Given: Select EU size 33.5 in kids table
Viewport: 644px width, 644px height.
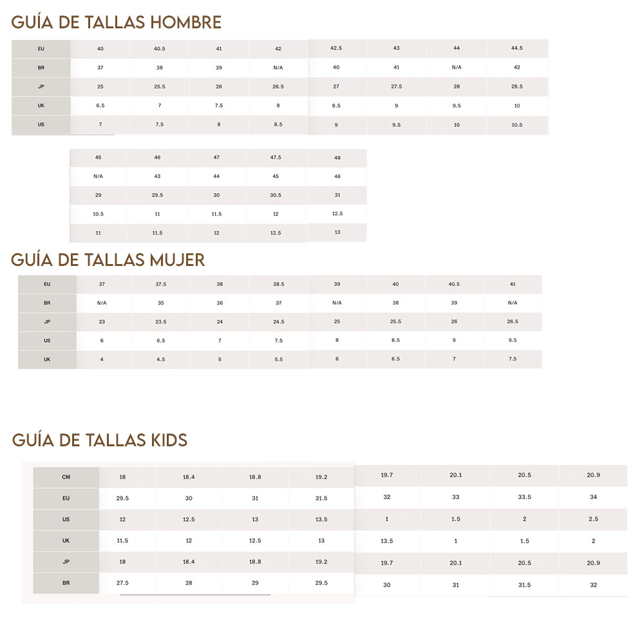Looking at the screenshot, I should (x=524, y=497).
